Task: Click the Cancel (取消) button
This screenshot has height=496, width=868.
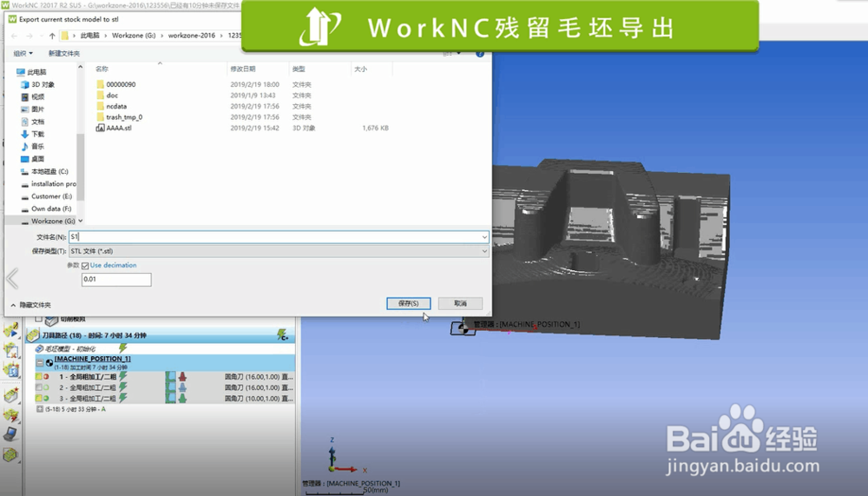Action: pos(460,303)
